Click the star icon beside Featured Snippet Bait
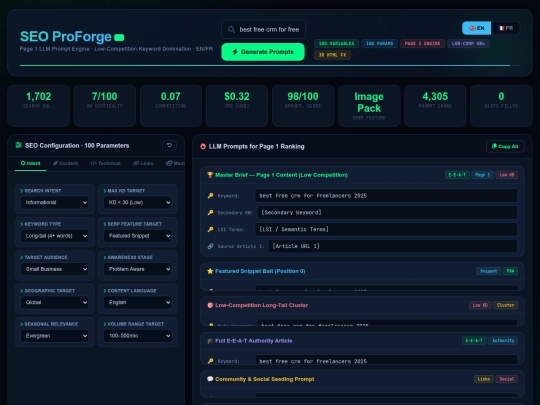540x405 pixels. 210,271
